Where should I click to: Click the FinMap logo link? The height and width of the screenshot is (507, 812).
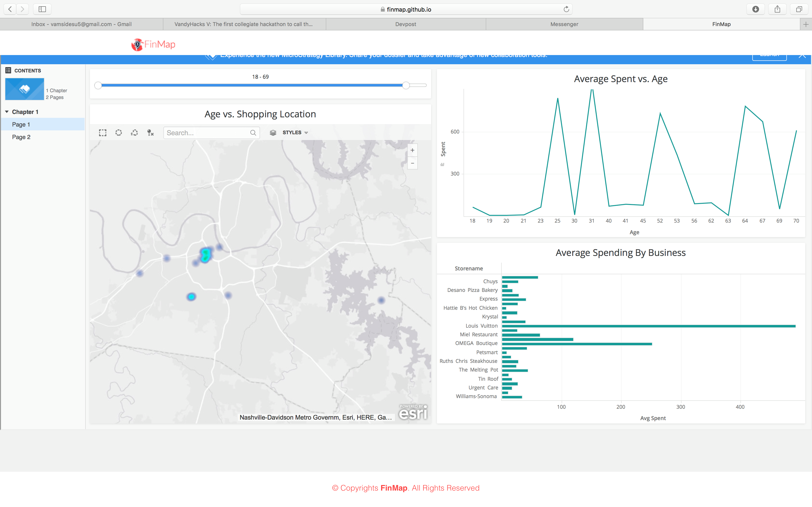coord(153,44)
